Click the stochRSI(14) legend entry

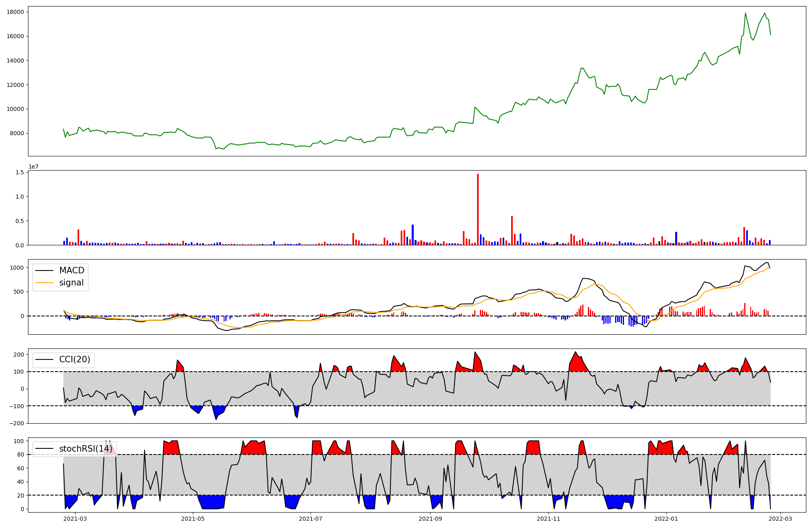coord(85,449)
